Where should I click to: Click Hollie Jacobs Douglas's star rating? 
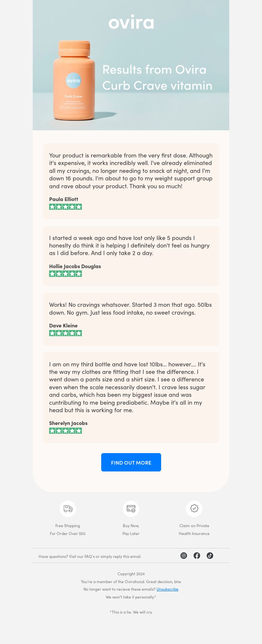pos(65,274)
